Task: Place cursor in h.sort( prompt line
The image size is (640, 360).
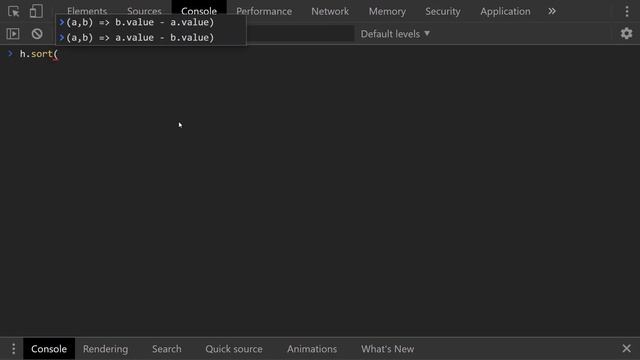Action: 39,54
